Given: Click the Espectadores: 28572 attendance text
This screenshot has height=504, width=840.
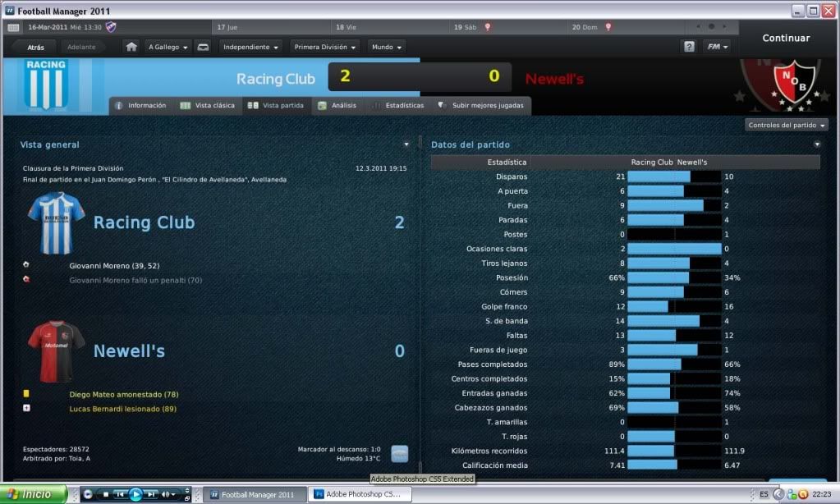Looking at the screenshot, I should point(56,449).
